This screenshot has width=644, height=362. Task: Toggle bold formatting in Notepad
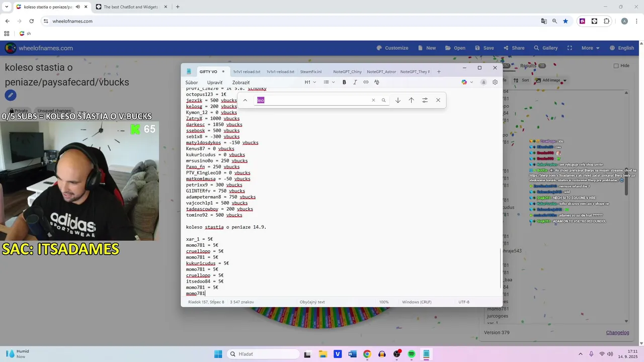344,82
